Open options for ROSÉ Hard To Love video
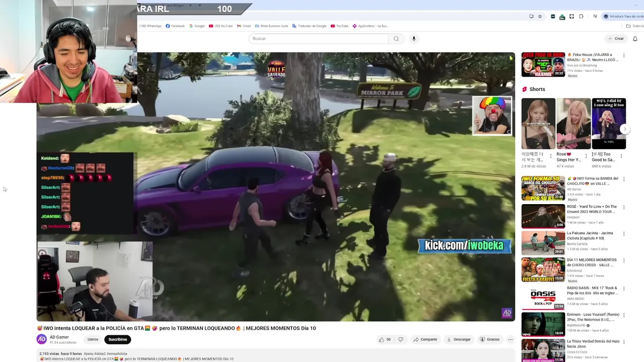Viewport: 644px width, 362px height. click(624, 207)
